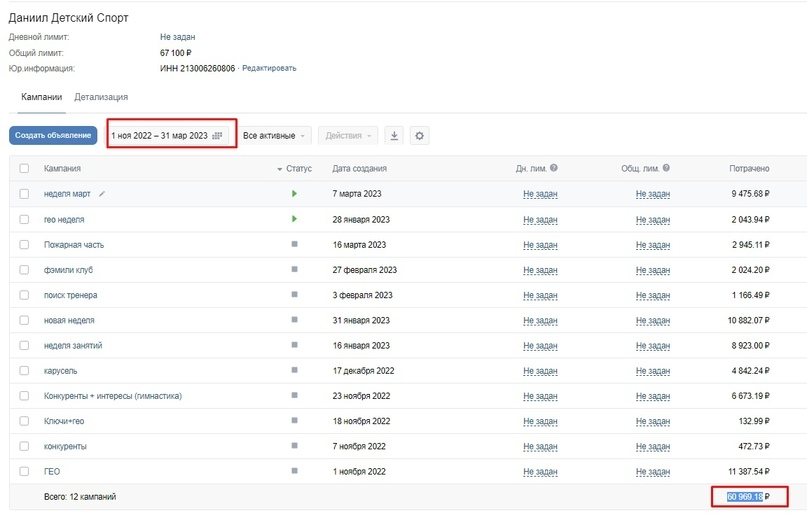
Task: Sort by Кампания column header
Action: pyautogui.click(x=62, y=168)
